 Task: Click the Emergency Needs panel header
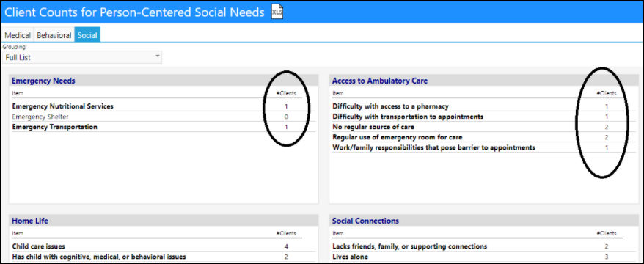[164, 81]
